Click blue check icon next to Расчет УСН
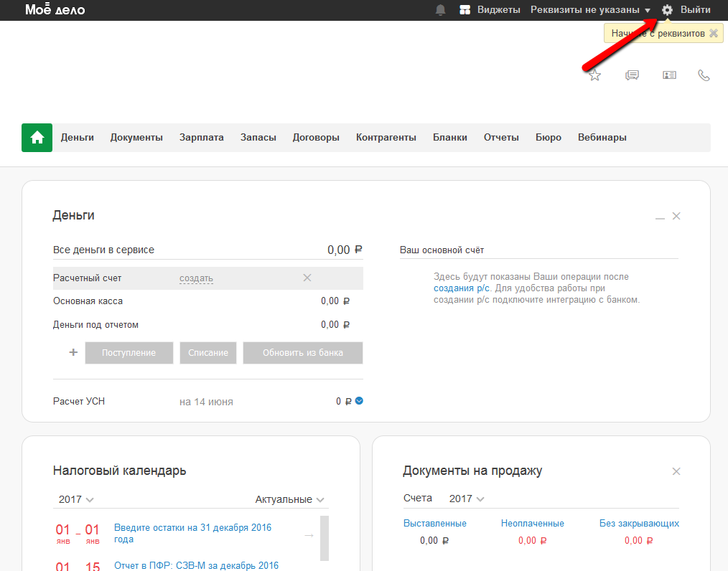The height and width of the screenshot is (571, 728). 359,401
